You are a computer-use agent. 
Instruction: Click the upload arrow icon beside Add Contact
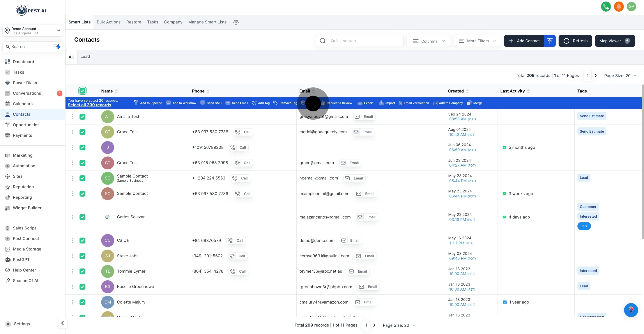tap(550, 41)
